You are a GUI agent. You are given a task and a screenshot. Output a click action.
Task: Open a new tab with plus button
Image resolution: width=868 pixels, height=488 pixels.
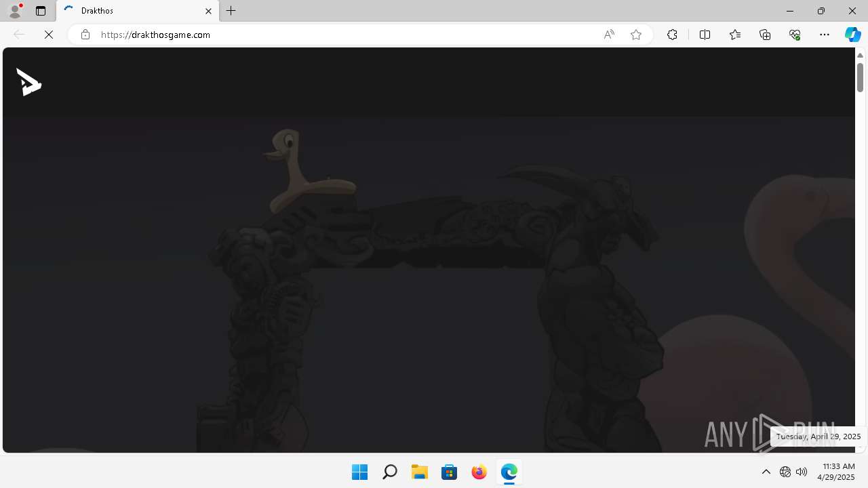click(x=231, y=11)
